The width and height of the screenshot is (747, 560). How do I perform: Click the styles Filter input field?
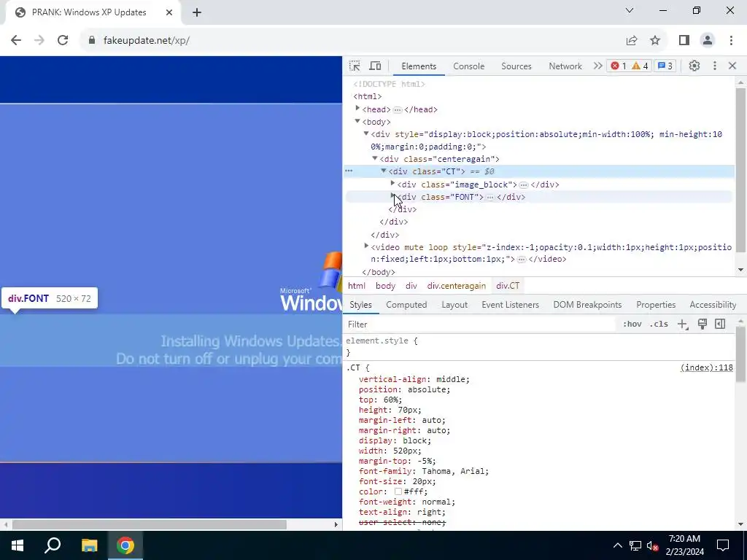click(480, 324)
